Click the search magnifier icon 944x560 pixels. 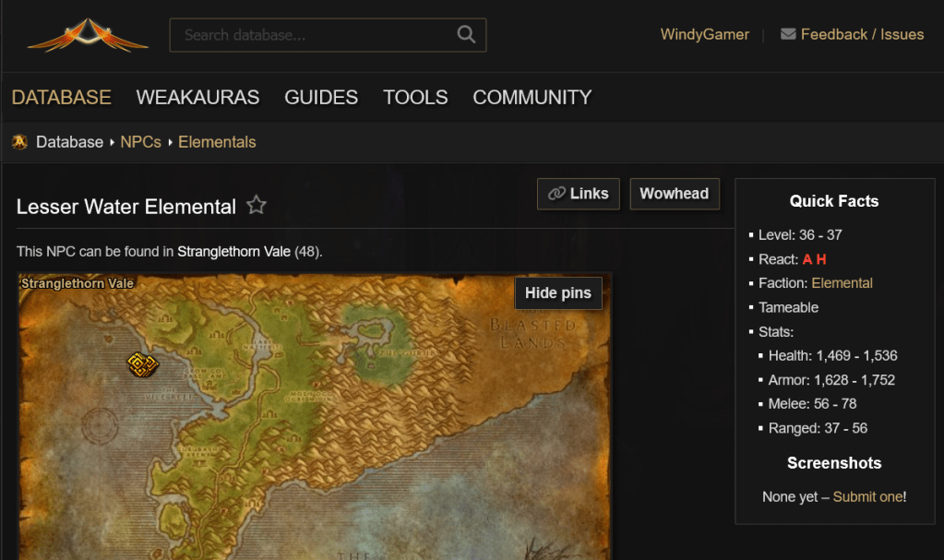pos(466,35)
